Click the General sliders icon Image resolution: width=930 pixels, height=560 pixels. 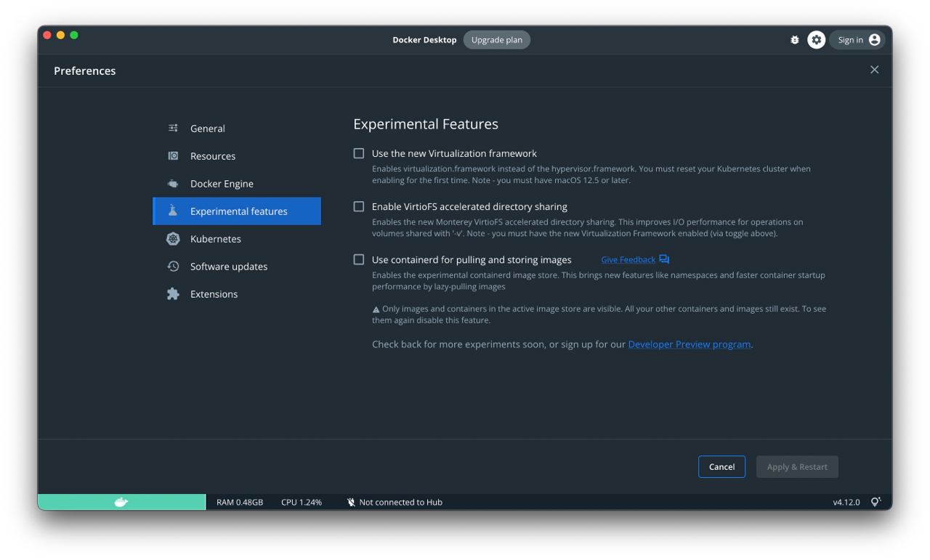point(173,129)
